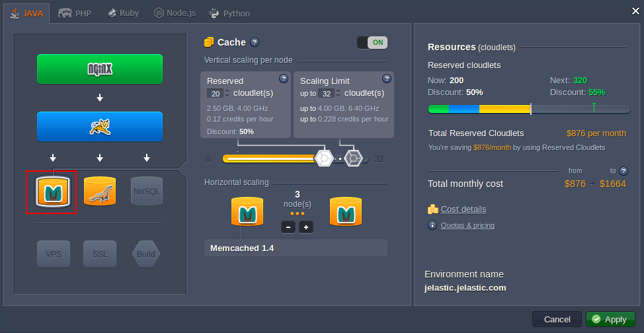Screen dimensions: 644x333
Task: Click Reserved cloudlets input showing 20
Action: [215, 94]
